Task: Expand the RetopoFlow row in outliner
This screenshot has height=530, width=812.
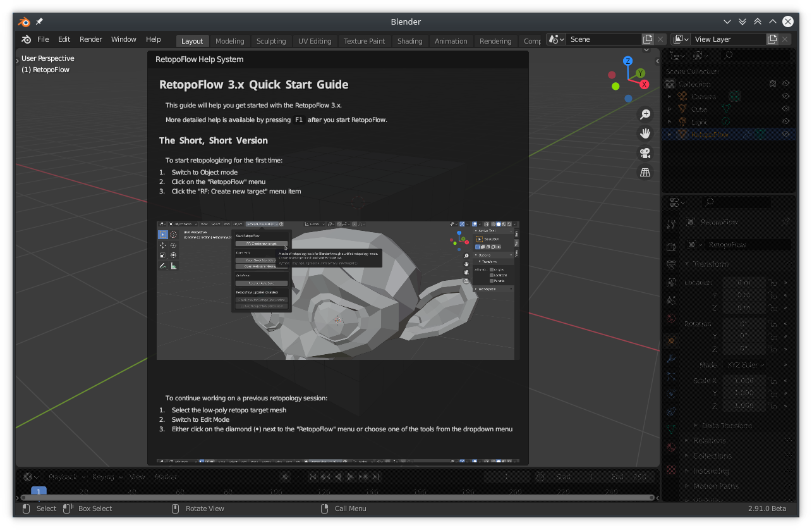Action: pyautogui.click(x=670, y=134)
